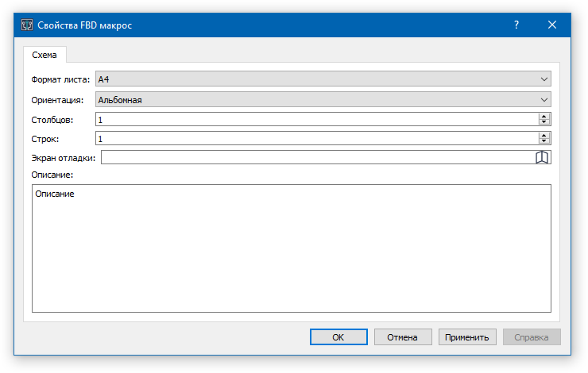Close the Свойства FBD макрос dialog

[552, 25]
